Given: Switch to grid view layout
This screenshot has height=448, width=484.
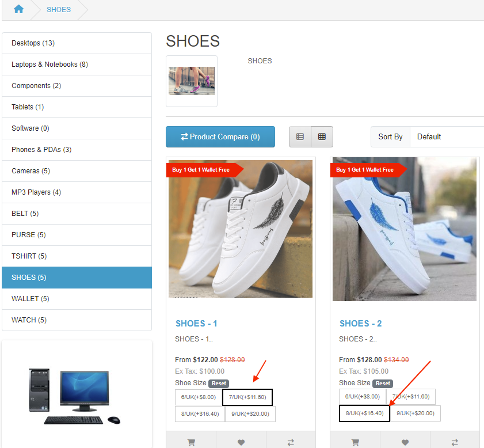Looking at the screenshot, I should tap(322, 136).
